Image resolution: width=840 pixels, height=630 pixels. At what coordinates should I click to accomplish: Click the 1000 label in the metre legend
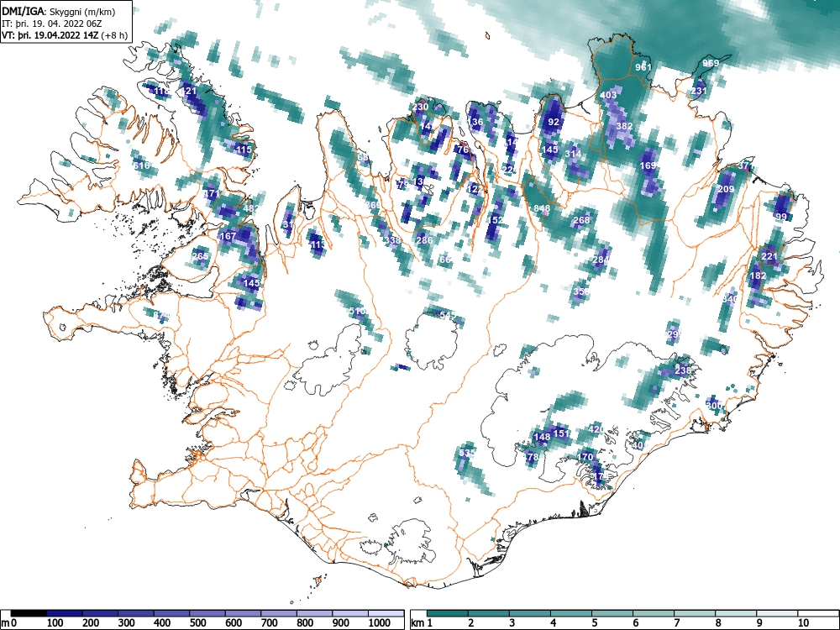point(380,623)
